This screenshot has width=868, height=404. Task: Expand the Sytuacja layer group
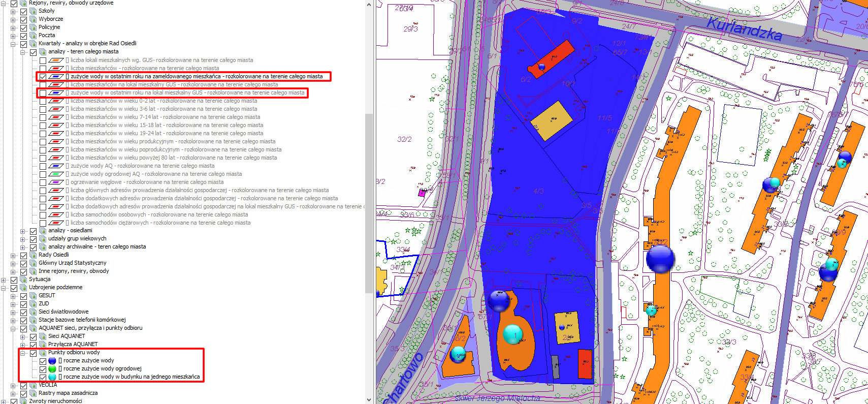pyautogui.click(x=4, y=279)
